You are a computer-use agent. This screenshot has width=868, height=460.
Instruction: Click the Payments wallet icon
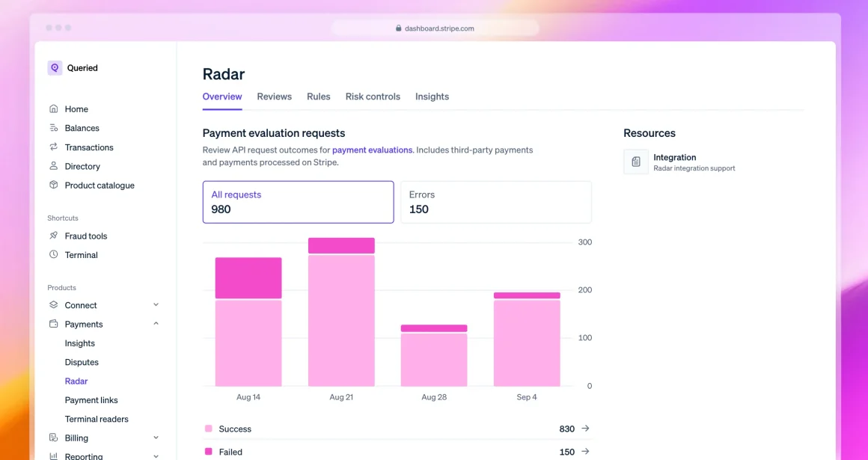tap(54, 324)
